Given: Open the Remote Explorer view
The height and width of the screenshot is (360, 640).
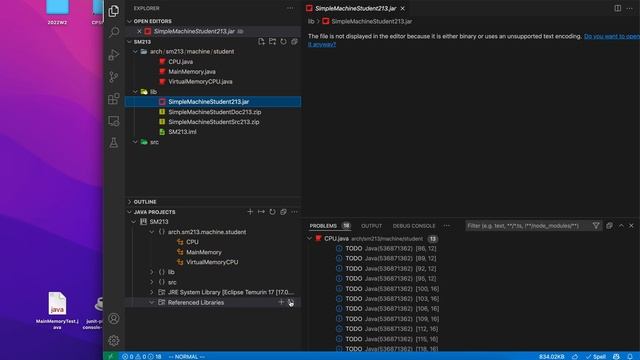Looking at the screenshot, I should [114, 121].
